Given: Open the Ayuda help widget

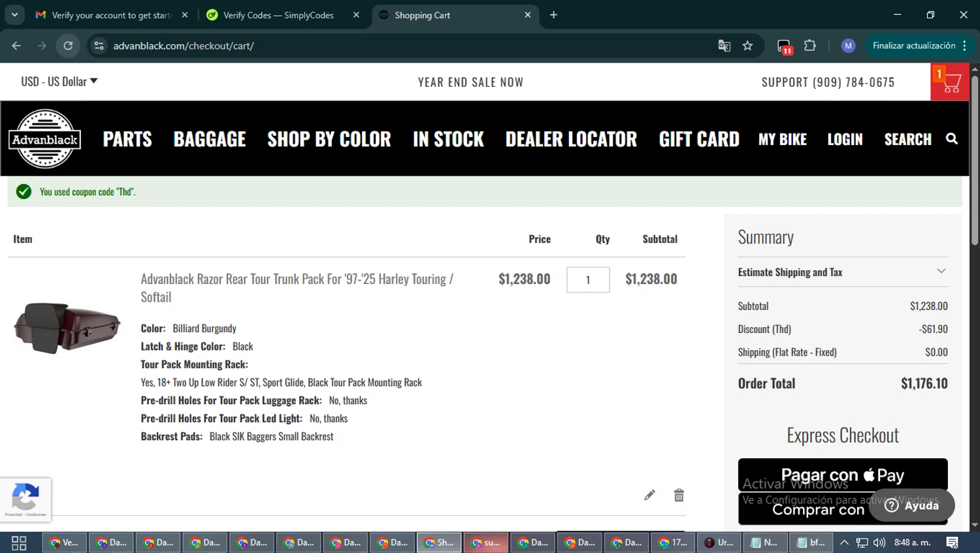Looking at the screenshot, I should 912,505.
